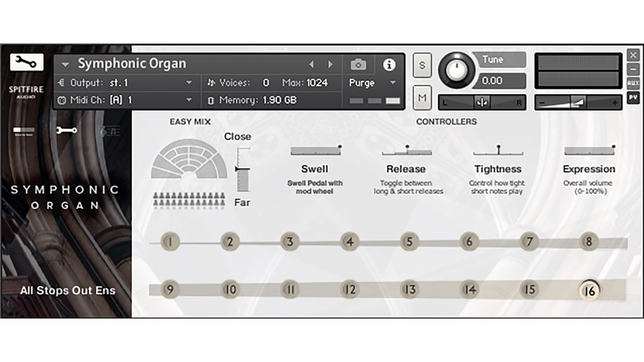644x362 pixels.
Task: Open the AUX sends view
Action: tap(634, 84)
